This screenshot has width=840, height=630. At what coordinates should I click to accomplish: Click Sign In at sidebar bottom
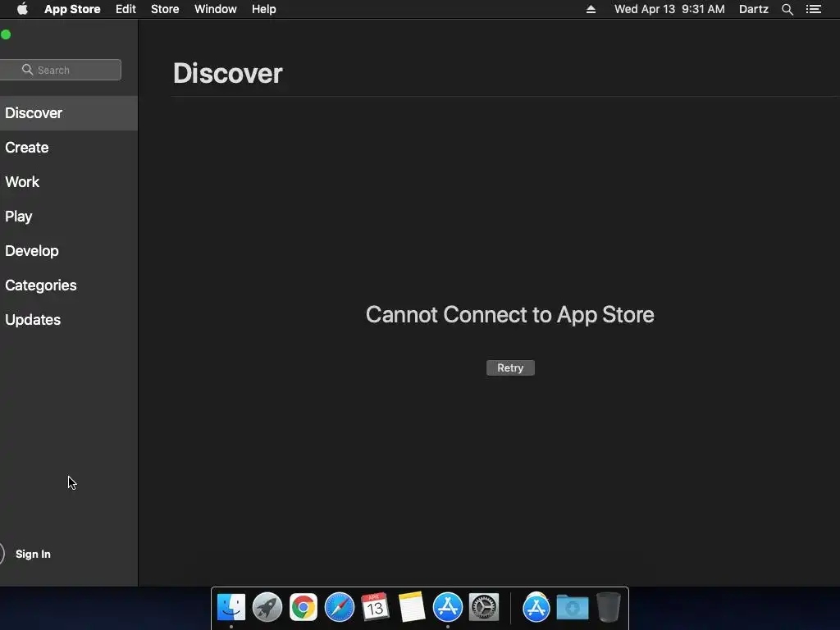pyautogui.click(x=33, y=554)
